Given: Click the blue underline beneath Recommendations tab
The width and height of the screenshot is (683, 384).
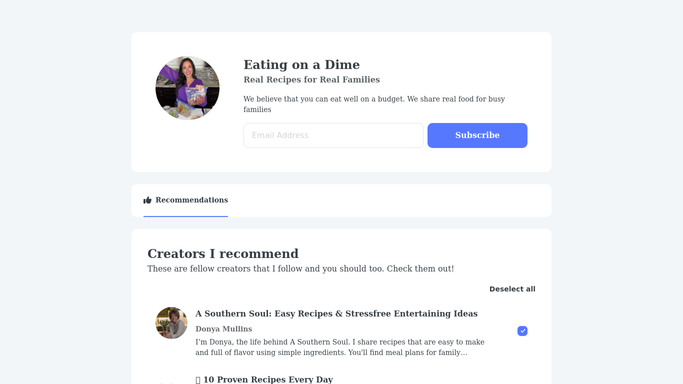Looking at the screenshot, I should (x=186, y=216).
